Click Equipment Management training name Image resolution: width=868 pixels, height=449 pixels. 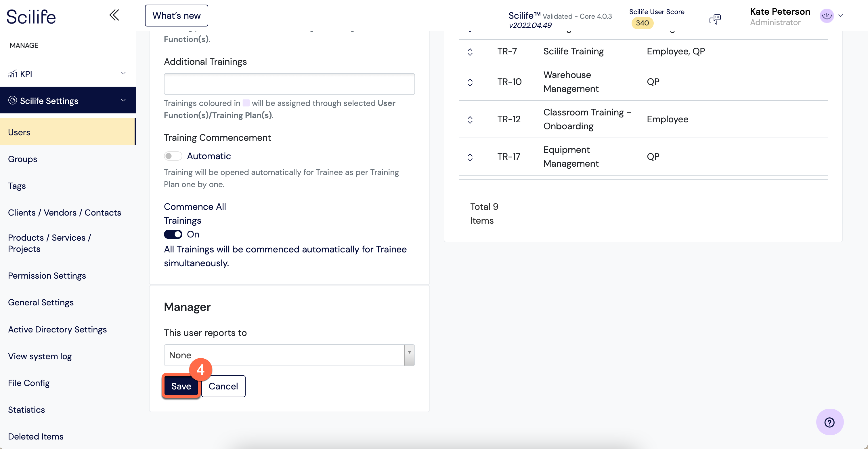pos(571,156)
